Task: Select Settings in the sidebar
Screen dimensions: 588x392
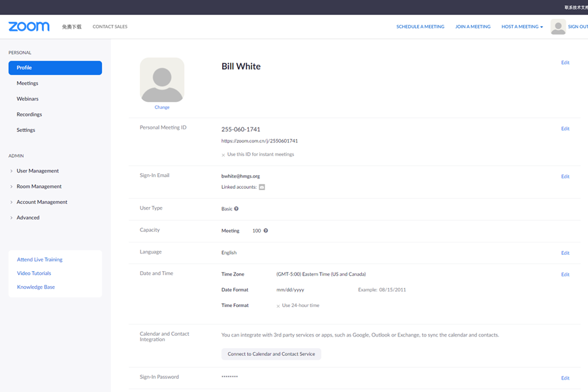Action: (26, 131)
